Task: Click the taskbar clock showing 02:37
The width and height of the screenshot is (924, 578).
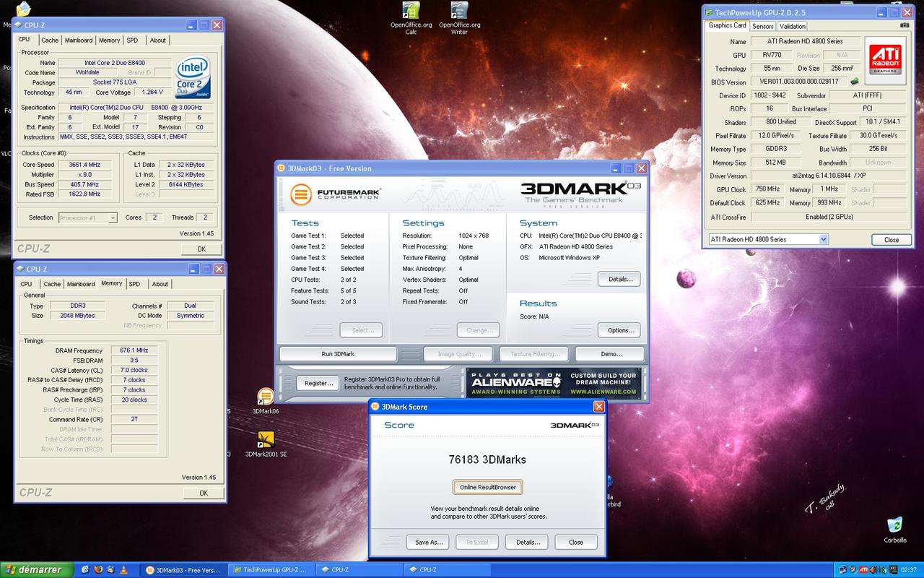Action: pos(909,570)
